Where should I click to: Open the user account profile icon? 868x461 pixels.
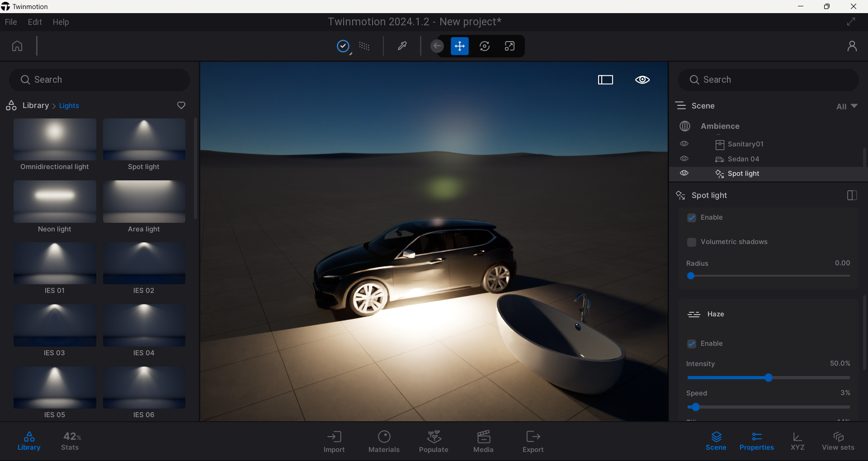[x=852, y=46]
